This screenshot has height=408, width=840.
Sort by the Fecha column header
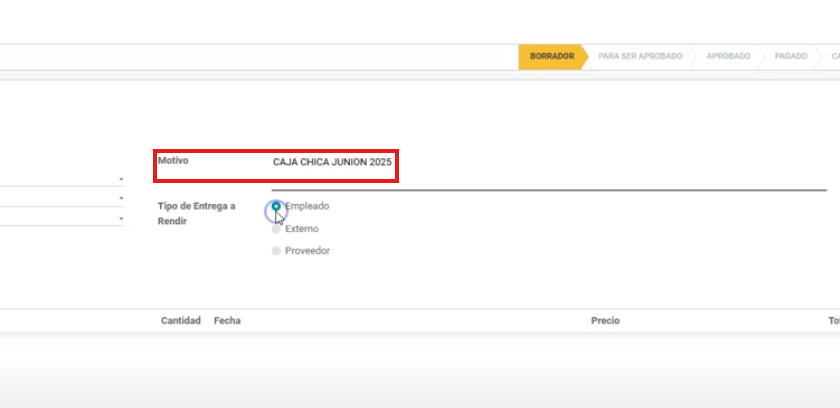tap(227, 321)
